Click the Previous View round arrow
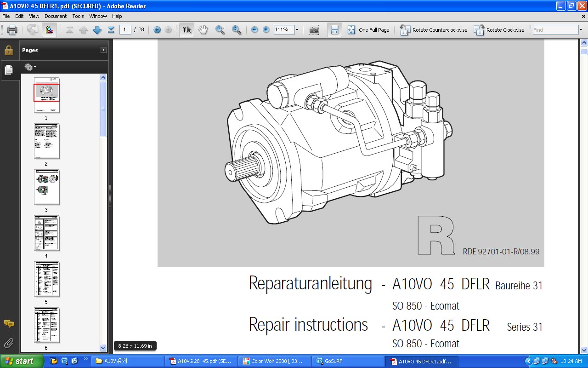This screenshot has width=588, height=368. pos(157,30)
